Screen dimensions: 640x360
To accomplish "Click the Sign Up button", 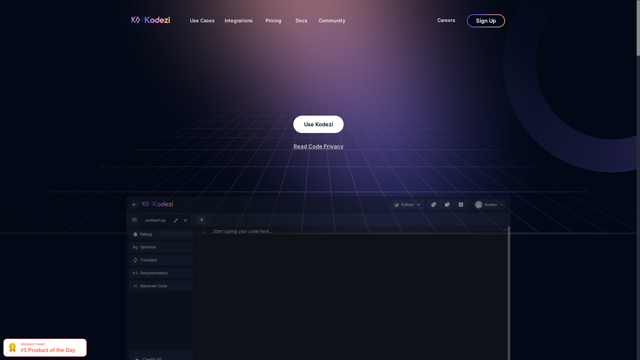I will point(486,21).
